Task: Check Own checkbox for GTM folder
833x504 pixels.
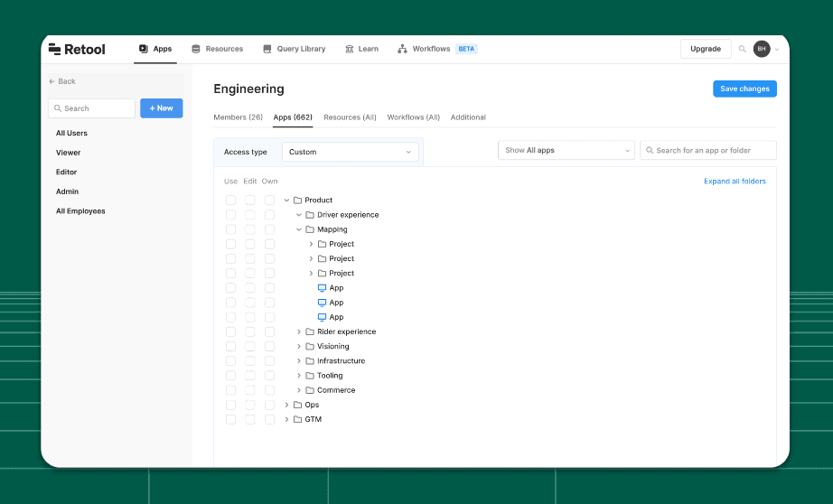Action: click(269, 420)
